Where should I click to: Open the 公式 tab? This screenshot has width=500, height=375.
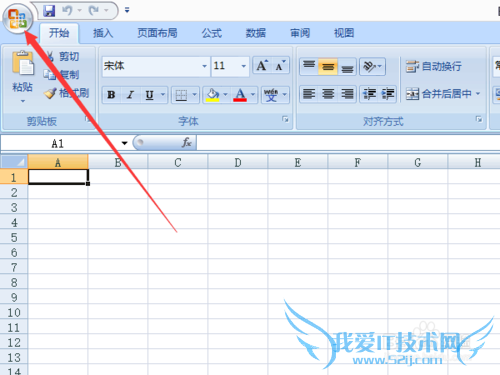[x=212, y=33]
